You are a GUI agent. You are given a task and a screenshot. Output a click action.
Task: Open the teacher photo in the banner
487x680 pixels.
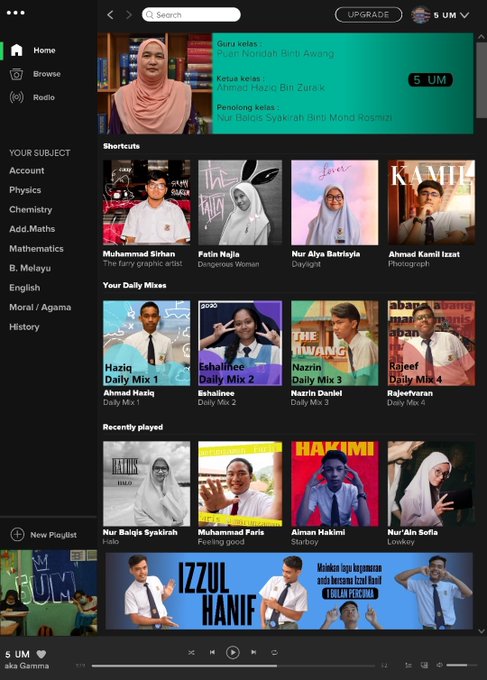click(154, 84)
